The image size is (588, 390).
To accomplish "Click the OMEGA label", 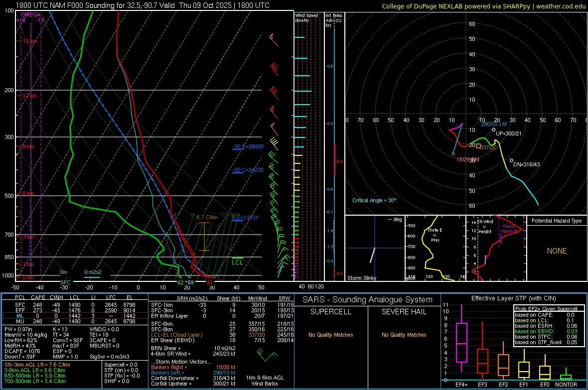I will (x=31, y=14).
